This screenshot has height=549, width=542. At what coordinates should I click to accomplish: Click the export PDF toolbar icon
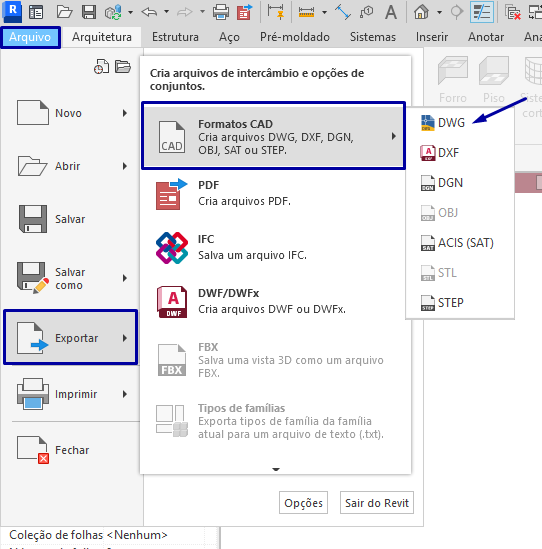pyautogui.click(x=244, y=12)
